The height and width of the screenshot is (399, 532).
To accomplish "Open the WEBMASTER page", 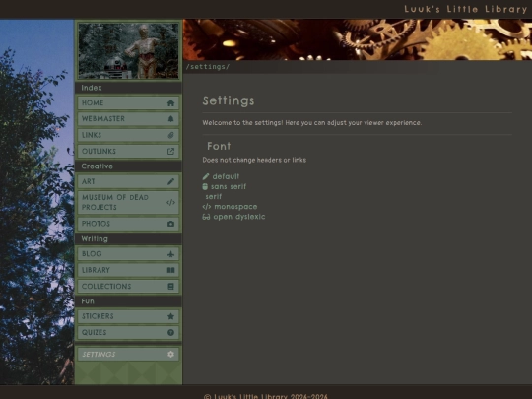I will [128, 119].
